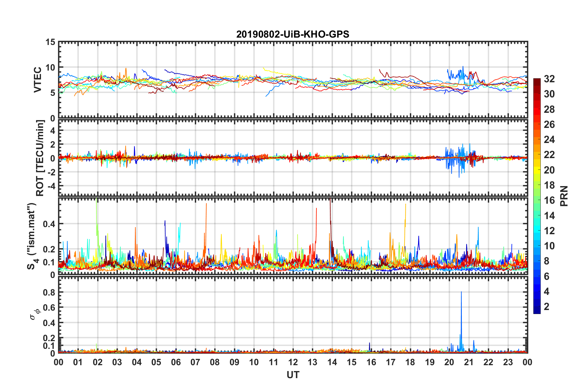Select the UT x-axis label
Screen dimensions: 586x392
coord(293,375)
